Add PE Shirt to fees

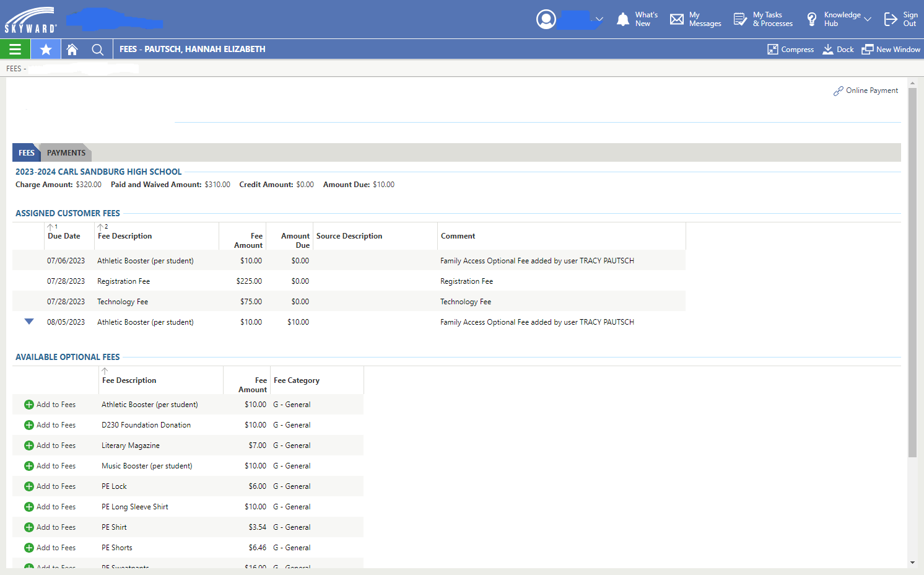coord(50,527)
